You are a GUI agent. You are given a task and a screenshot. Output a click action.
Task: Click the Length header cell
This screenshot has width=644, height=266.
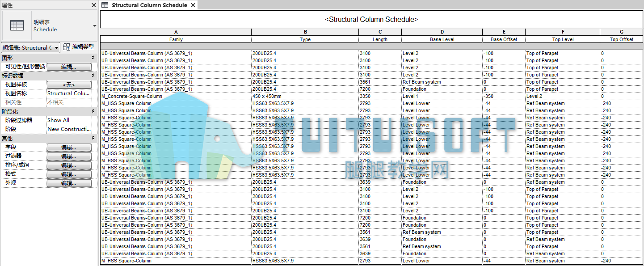[x=380, y=39]
